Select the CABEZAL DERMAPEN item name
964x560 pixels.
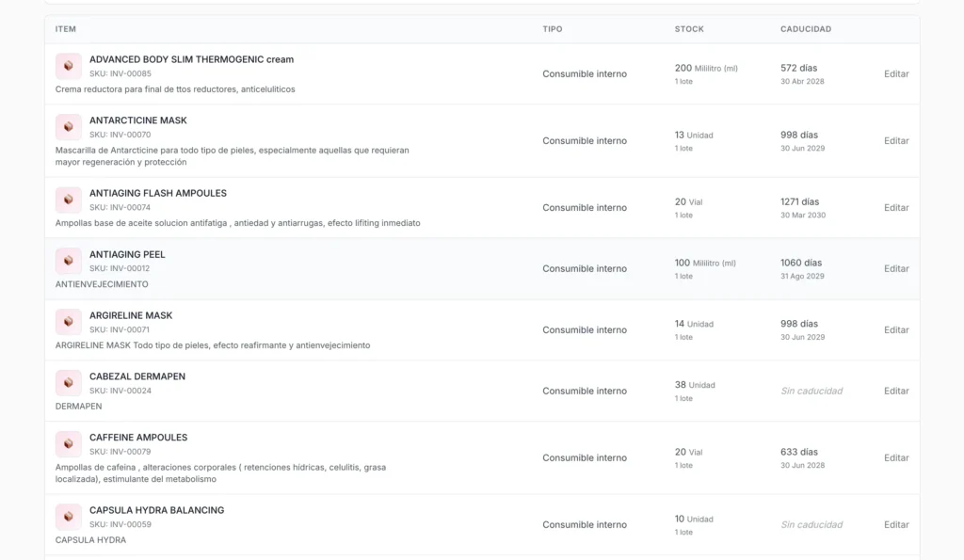point(137,376)
